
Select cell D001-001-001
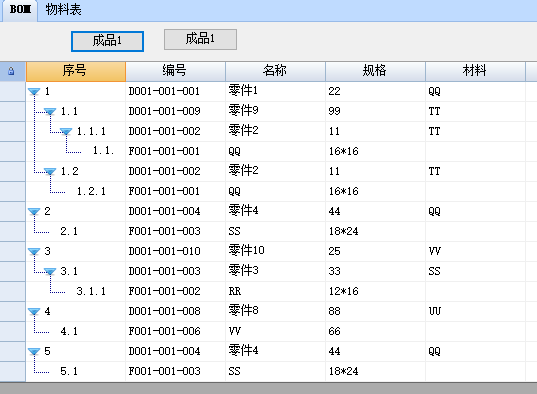(175, 91)
